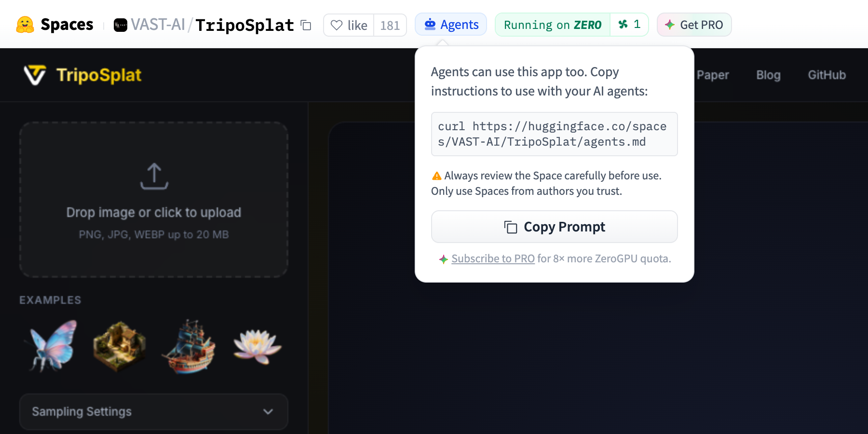Viewport: 868px width, 434px height.
Task: Click the 'Only use Spaces from authors you trust' text
Action: click(x=527, y=191)
